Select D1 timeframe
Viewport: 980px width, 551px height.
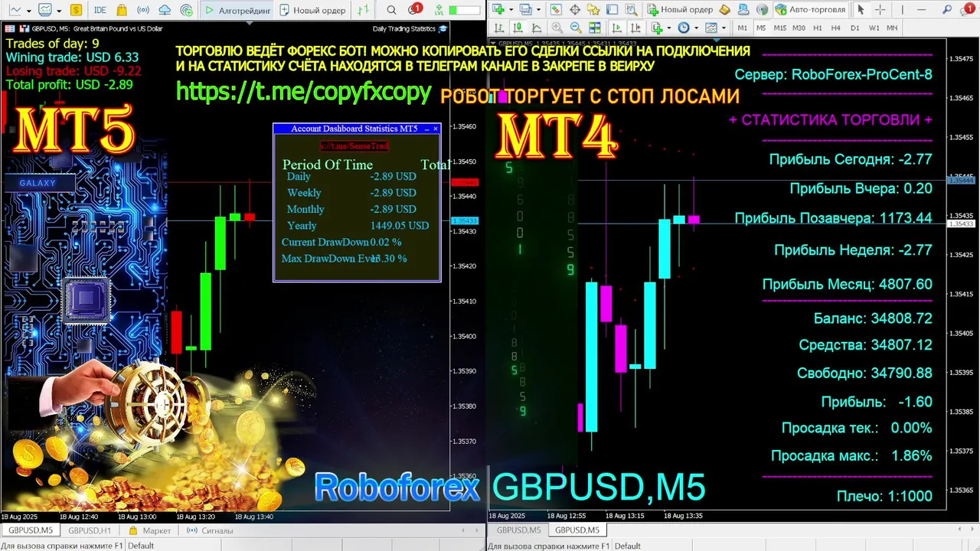854,28
